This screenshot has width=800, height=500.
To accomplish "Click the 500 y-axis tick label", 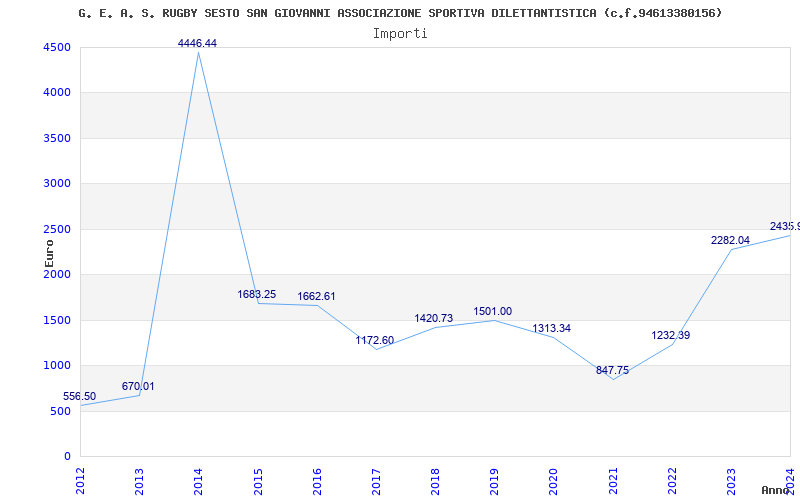I will 61,411.
